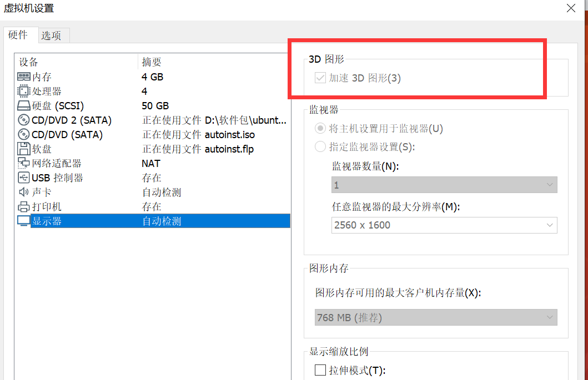Viewport: 588px width, 380px height.
Task: Open the 监视器数量 dropdown
Action: (x=444, y=185)
